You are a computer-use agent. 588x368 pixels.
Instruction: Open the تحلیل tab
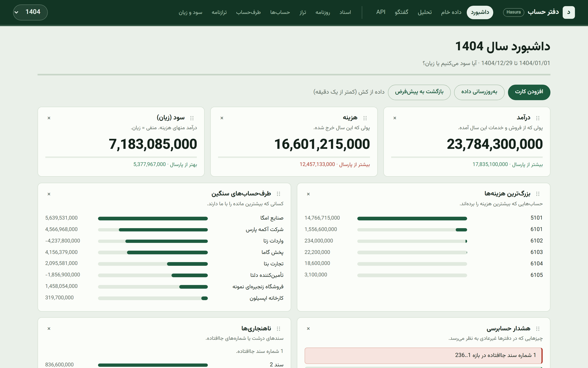click(425, 12)
